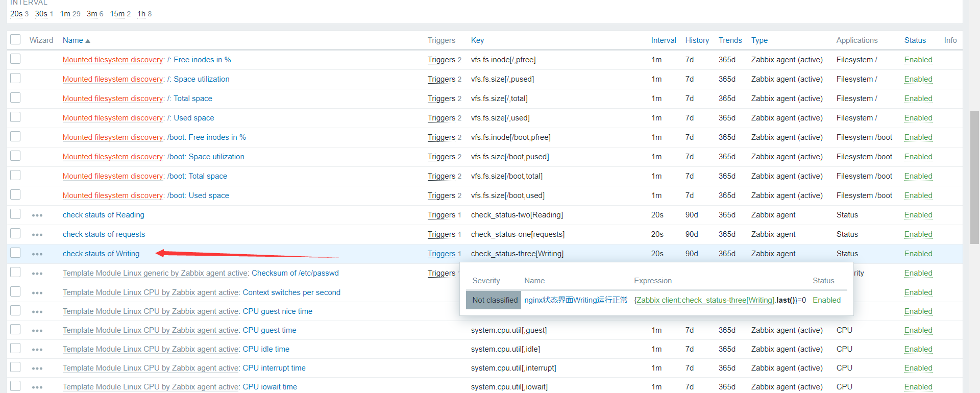Open Triggers for /: Free inodes in %
The image size is (980, 393).
tap(442, 60)
